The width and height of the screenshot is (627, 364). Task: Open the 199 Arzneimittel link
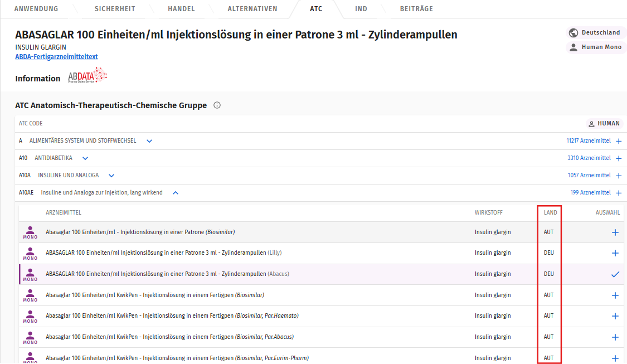click(x=590, y=192)
